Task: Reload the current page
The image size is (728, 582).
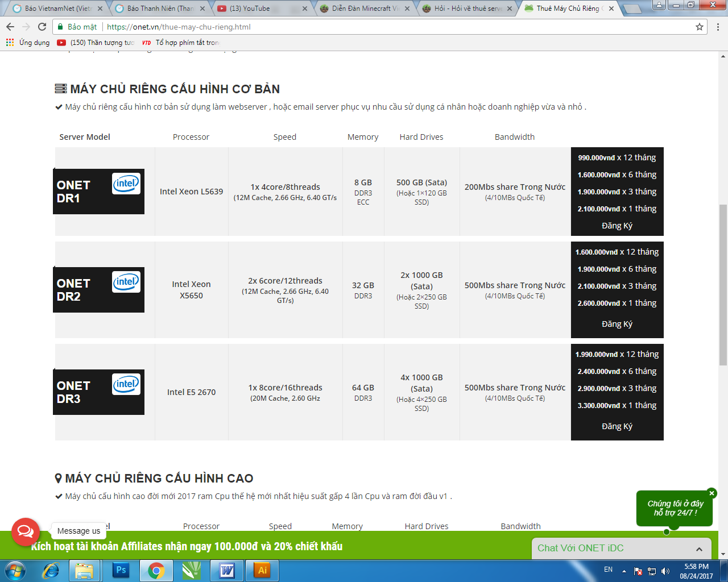Action: coord(42,27)
